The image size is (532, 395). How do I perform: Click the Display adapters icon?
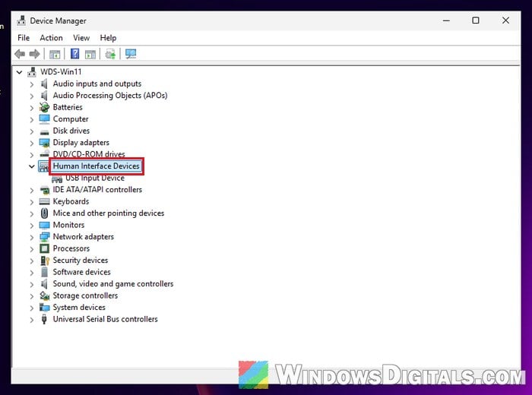(x=44, y=143)
